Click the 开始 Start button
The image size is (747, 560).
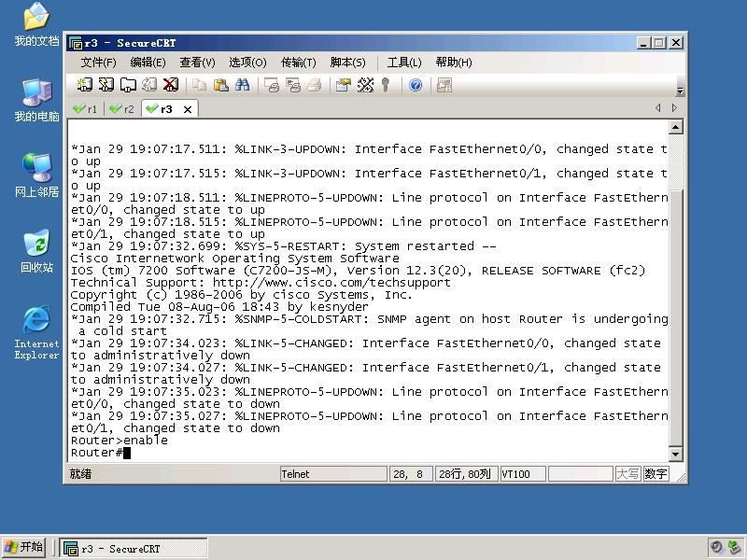[24, 547]
